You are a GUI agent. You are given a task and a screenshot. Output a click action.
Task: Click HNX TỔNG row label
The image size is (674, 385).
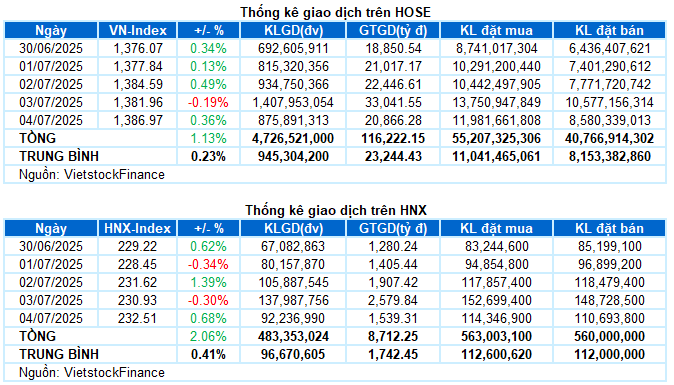[x=37, y=336]
